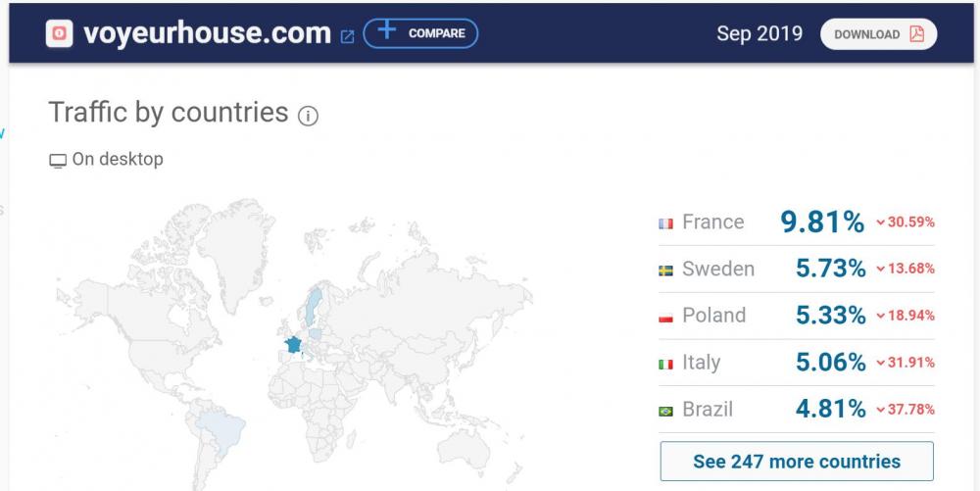
Task: Select the Sep 2019 date label
Action: pos(759,34)
